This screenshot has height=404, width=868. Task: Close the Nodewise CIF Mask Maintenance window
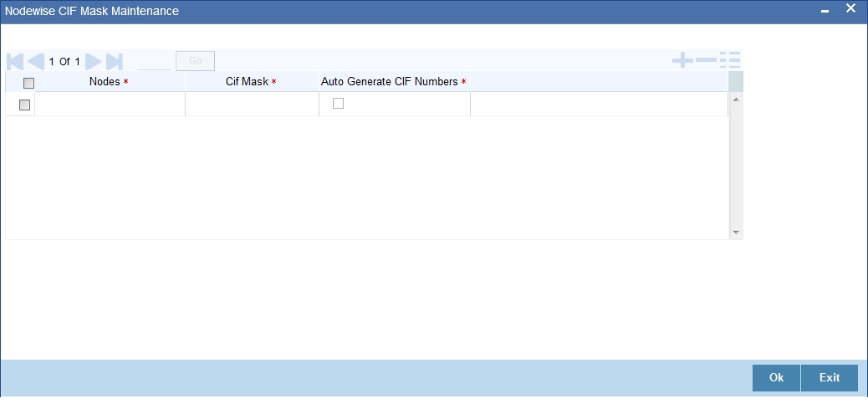(x=850, y=9)
